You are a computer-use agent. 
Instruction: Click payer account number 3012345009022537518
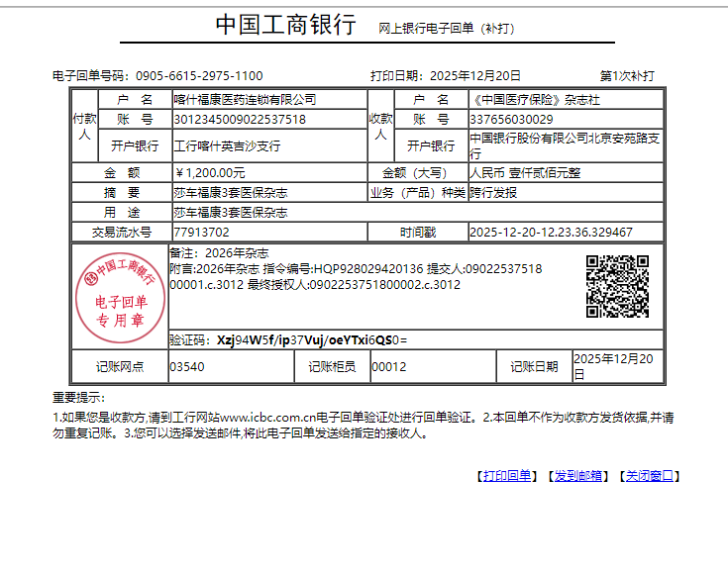tap(240, 120)
